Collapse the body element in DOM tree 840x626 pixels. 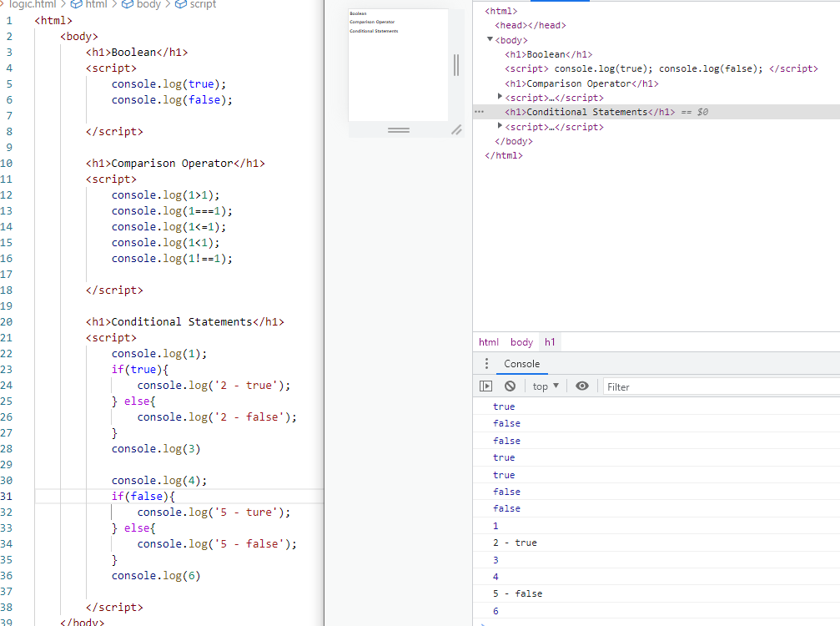(490, 39)
